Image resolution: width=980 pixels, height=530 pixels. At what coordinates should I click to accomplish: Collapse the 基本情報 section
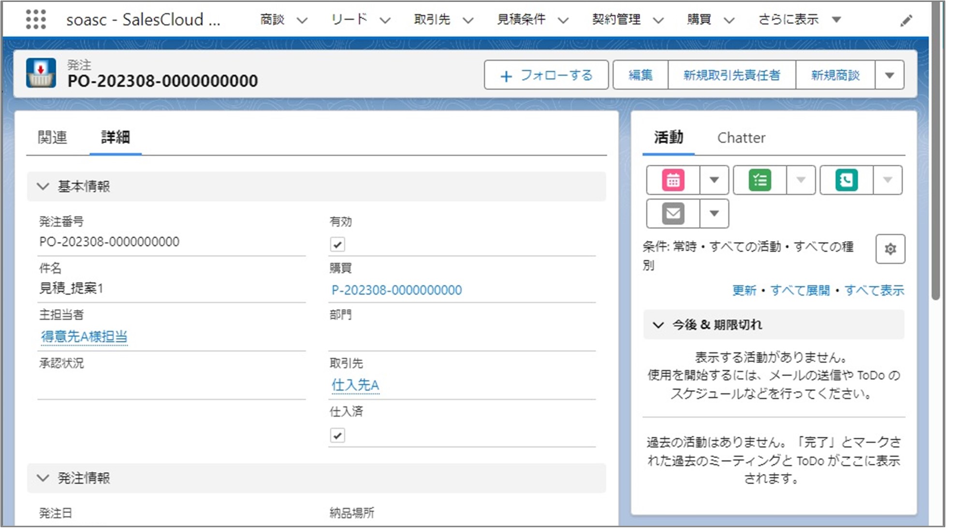[43, 186]
